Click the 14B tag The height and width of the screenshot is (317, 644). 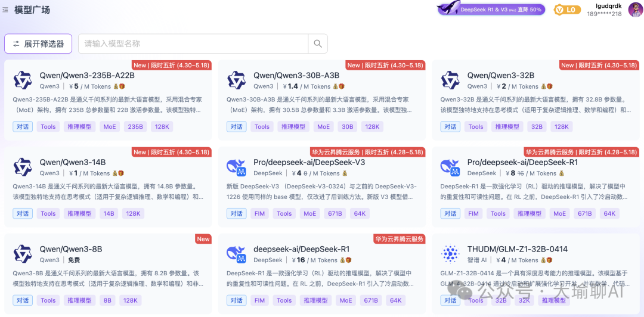coord(109,213)
